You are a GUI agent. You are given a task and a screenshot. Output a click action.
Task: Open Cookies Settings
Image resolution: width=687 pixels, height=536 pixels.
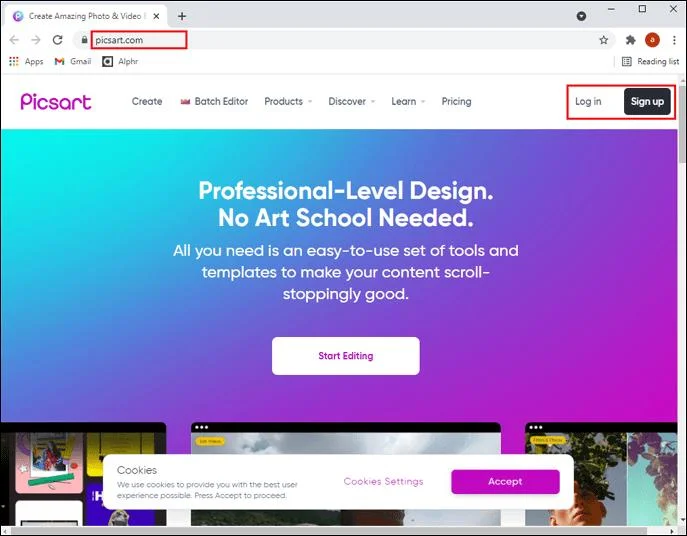click(383, 481)
